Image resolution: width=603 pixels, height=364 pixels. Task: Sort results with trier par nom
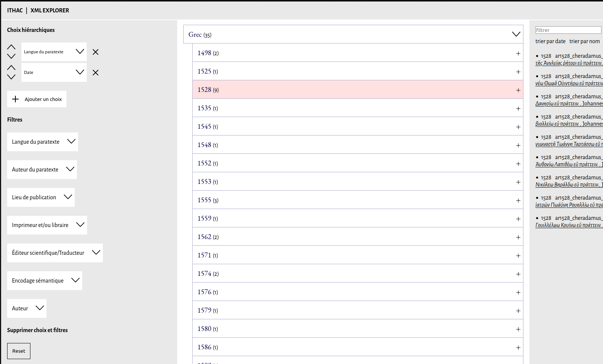coord(584,41)
